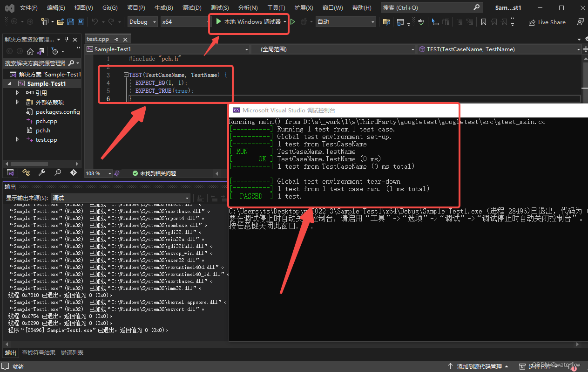Click the Visual Studio logo icon

pyautogui.click(x=9, y=8)
